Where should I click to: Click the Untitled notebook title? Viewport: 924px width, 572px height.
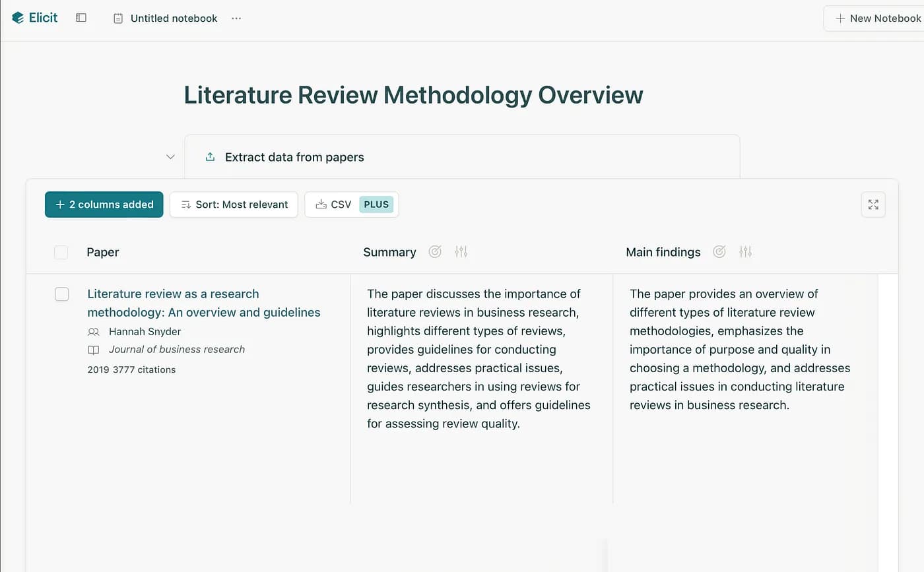[x=174, y=18]
